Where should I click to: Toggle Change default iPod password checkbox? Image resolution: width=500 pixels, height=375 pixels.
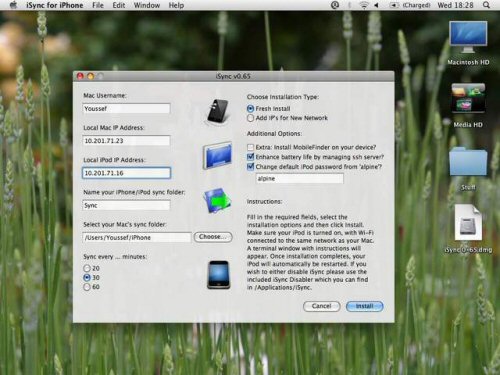(250, 166)
